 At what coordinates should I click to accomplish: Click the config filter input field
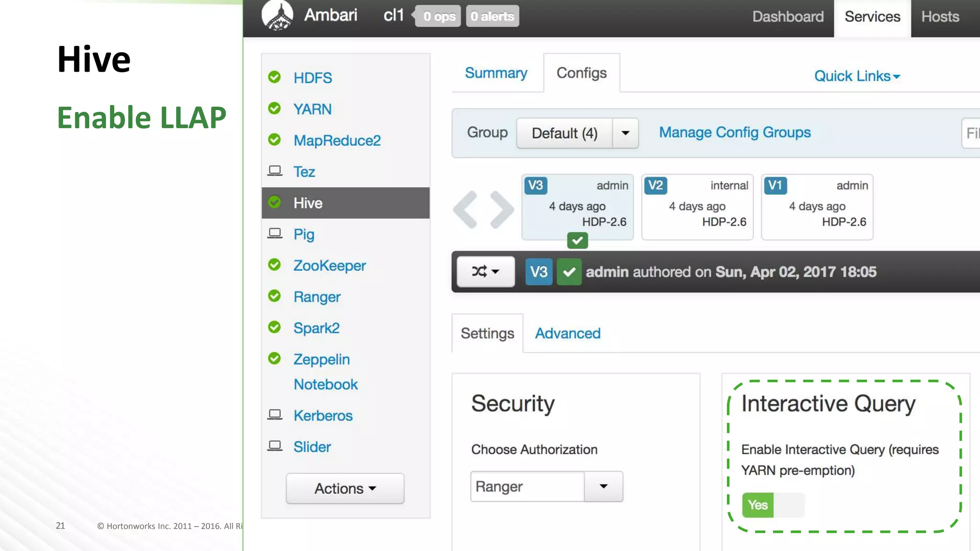click(x=971, y=133)
